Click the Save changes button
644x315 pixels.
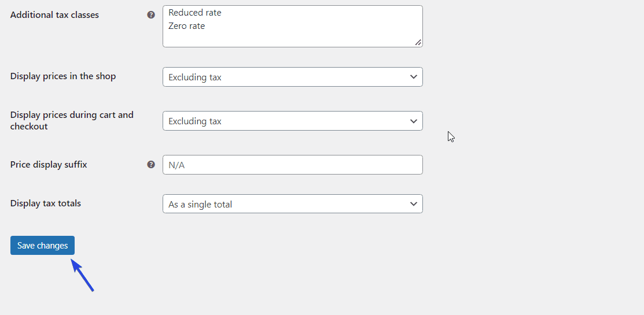click(x=42, y=245)
